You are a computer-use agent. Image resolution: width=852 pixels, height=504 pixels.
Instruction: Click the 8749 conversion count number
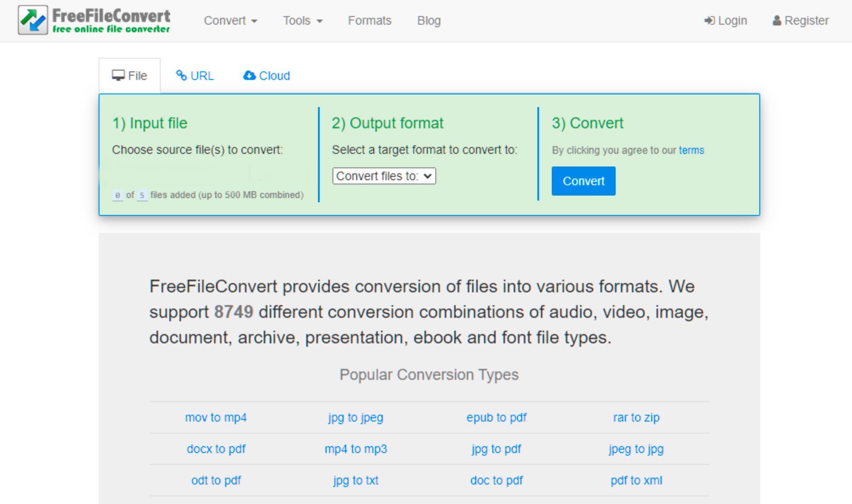point(233,312)
